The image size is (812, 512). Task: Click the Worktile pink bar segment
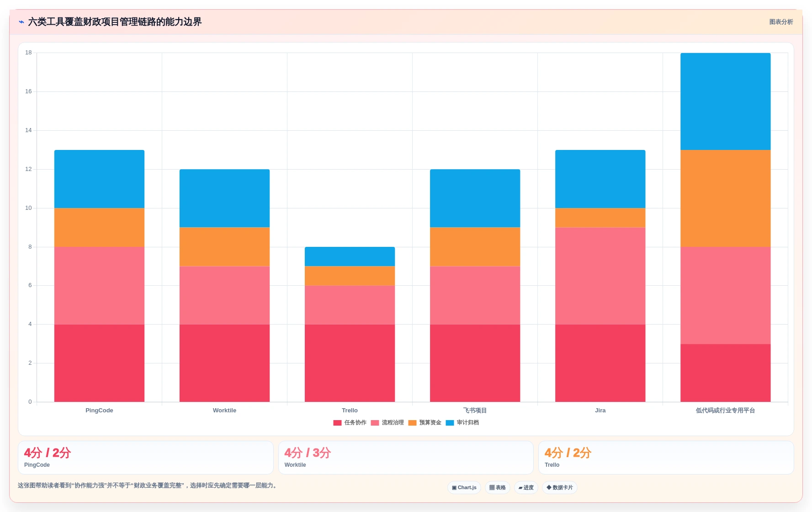point(224,295)
